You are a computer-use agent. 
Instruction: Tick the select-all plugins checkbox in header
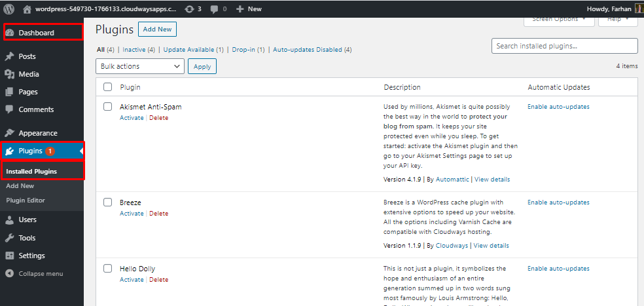[x=107, y=86]
